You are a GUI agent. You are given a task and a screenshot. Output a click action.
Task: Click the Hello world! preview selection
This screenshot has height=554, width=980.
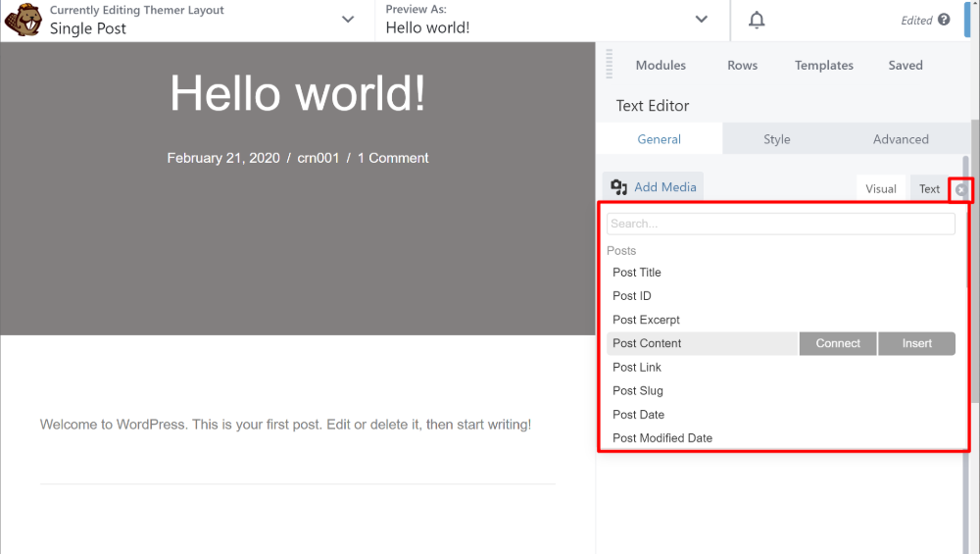(427, 27)
